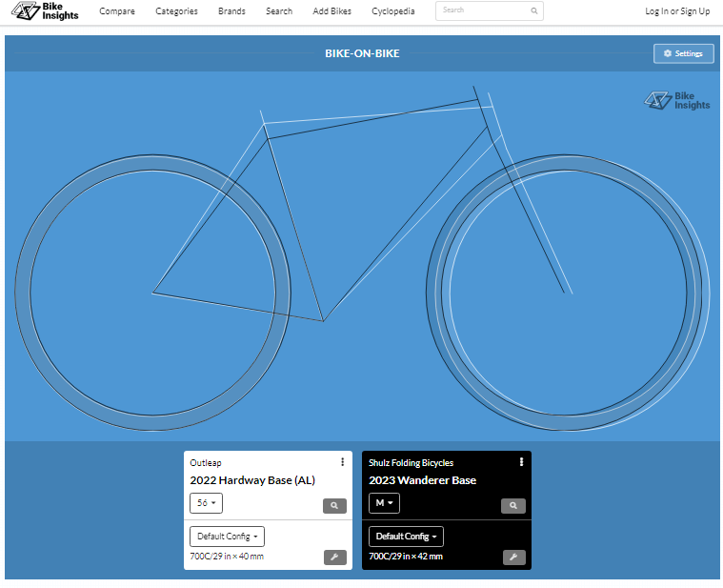
Task: Open the Cyclopedia page
Action: coord(393,11)
